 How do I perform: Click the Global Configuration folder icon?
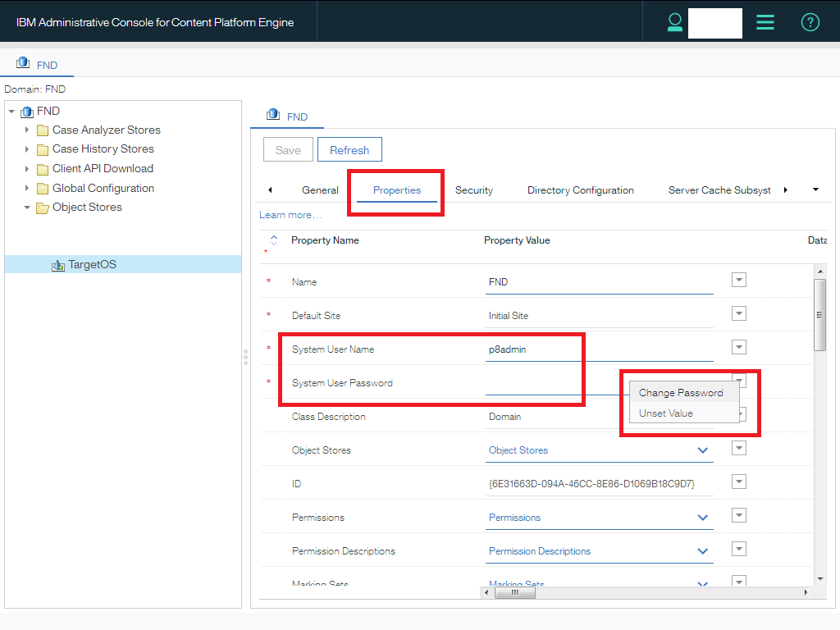43,189
